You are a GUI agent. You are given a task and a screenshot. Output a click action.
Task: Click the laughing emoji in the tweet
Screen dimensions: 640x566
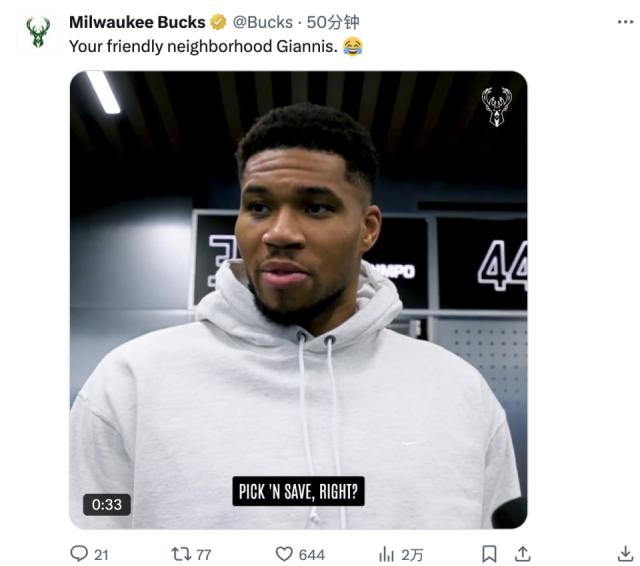coord(352,46)
